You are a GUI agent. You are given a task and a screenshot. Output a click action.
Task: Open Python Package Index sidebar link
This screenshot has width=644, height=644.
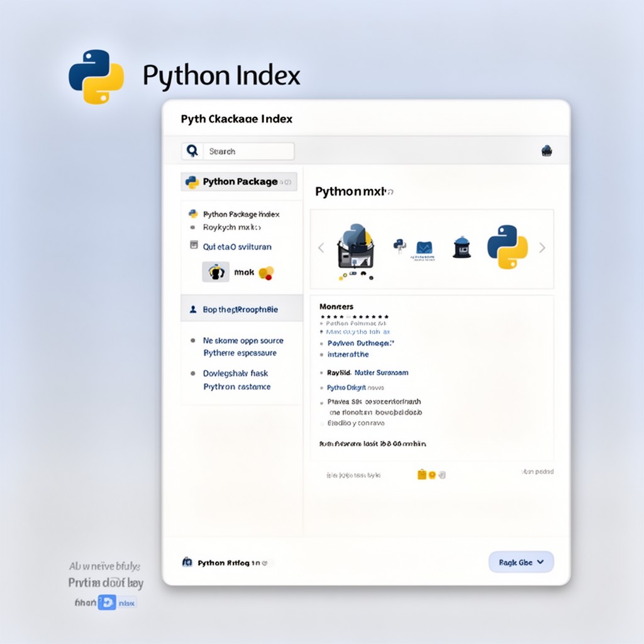click(x=241, y=214)
